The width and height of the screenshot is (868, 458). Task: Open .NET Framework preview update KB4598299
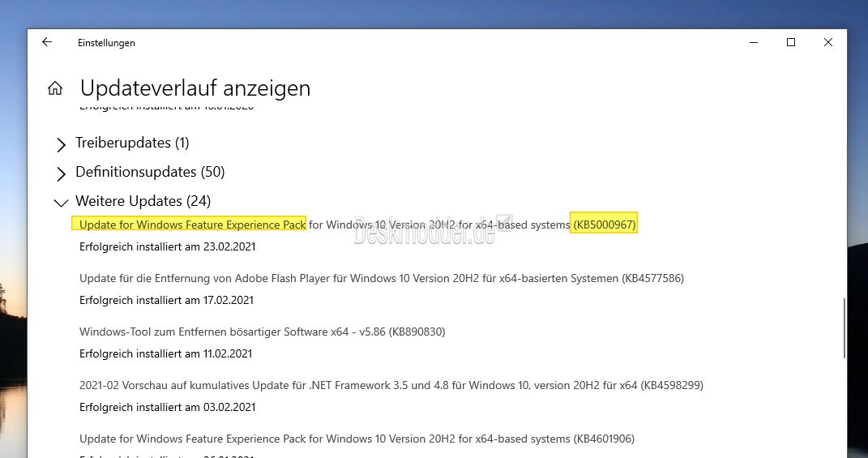[391, 385]
